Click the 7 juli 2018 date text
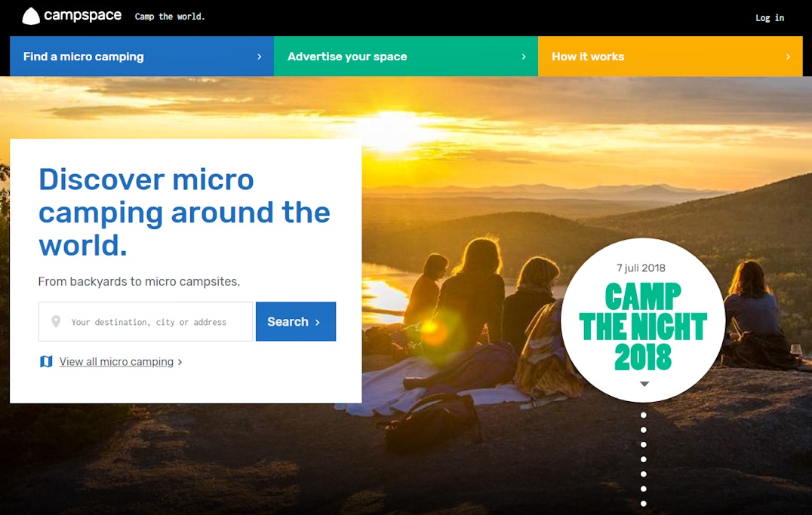The width and height of the screenshot is (812, 515). (x=641, y=268)
